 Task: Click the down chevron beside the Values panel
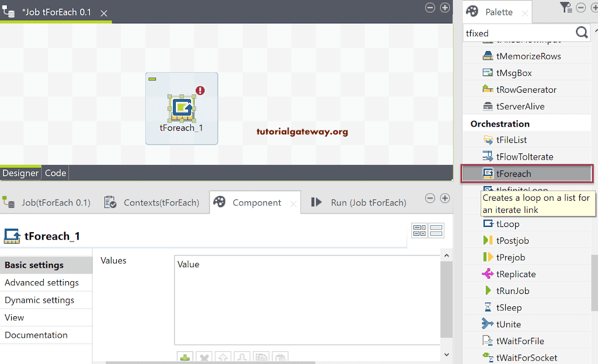tap(446, 354)
